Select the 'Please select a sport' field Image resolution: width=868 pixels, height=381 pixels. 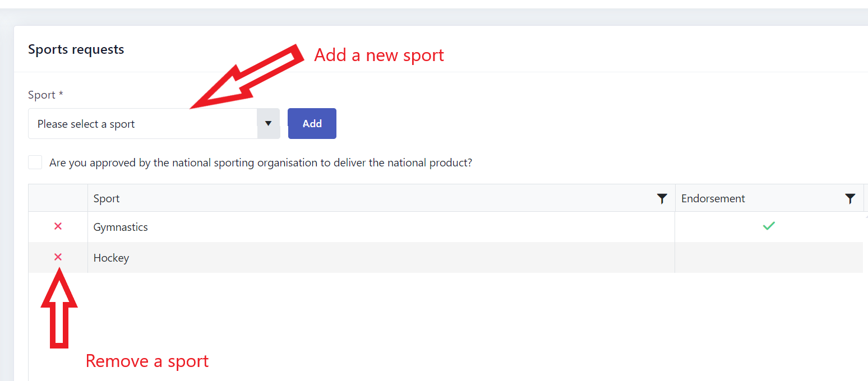143,124
